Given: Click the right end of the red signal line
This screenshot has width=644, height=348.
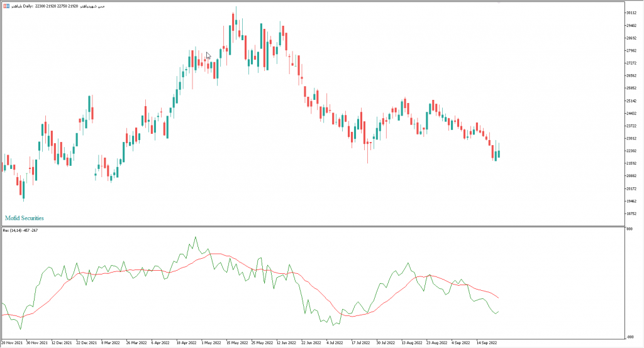Looking at the screenshot, I should (498, 298).
